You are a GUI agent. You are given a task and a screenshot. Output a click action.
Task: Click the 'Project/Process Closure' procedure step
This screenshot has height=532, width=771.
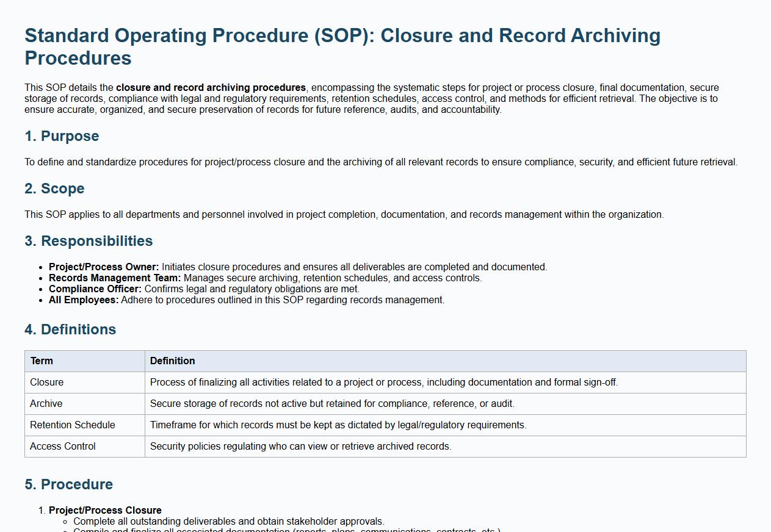tap(105, 511)
